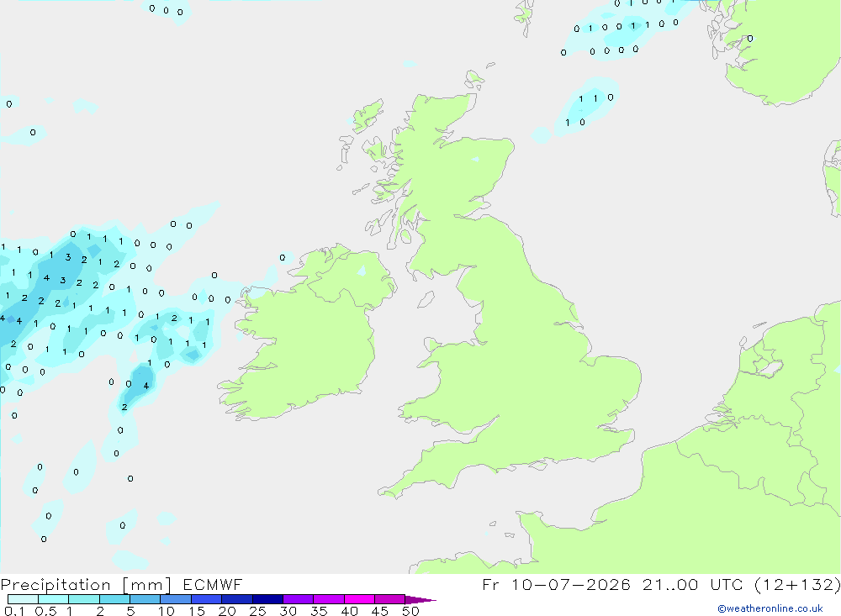This screenshot has width=841, height=616.
Task: Click the 'Fr 10-07-2026' date text
Action: tap(556, 584)
